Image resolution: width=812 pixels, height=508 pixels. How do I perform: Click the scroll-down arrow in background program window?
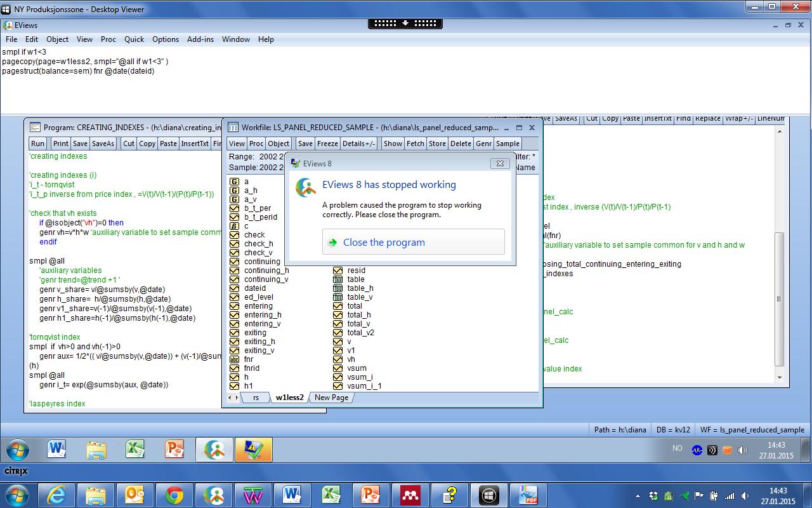pyautogui.click(x=780, y=377)
